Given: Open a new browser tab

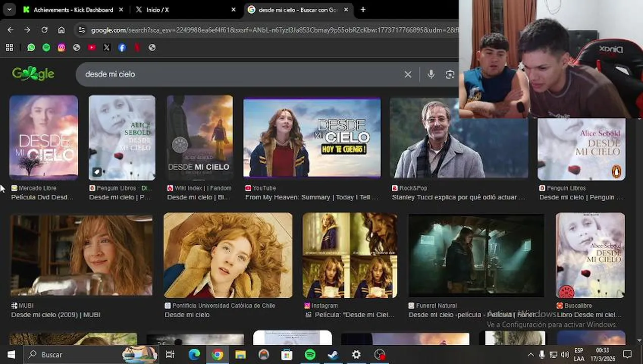Looking at the screenshot, I should (363, 10).
